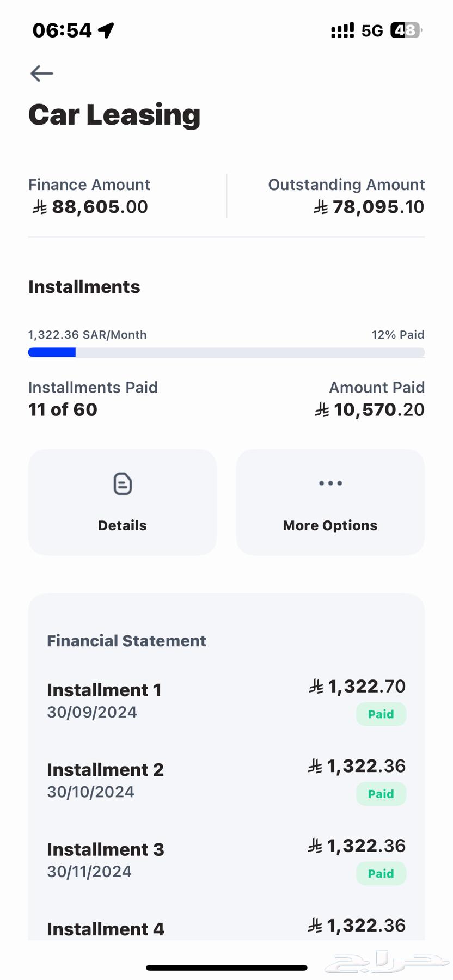
Task: Open the More Options card
Action: (x=330, y=502)
